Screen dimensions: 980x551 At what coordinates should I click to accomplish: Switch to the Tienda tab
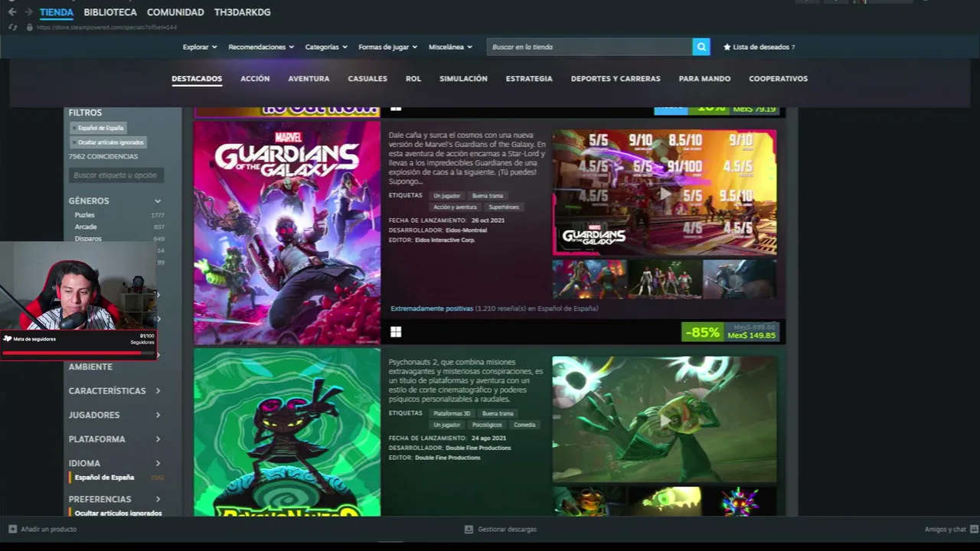(x=57, y=12)
